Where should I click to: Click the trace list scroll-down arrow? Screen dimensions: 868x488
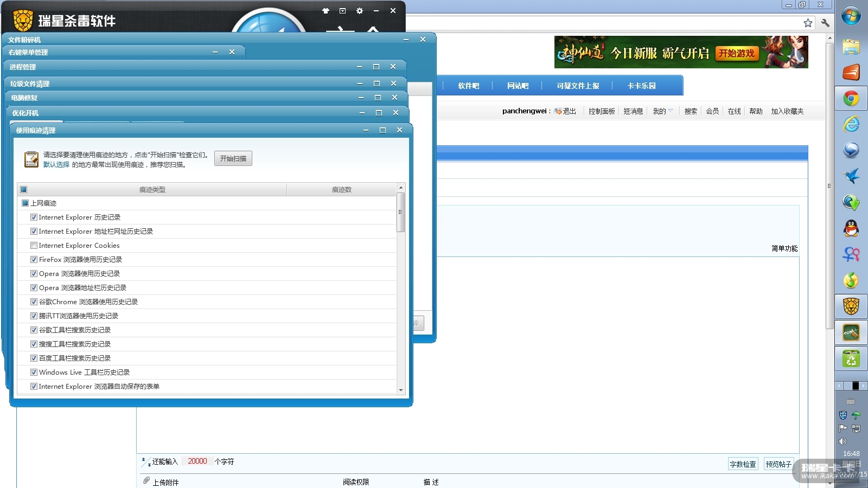pos(401,390)
